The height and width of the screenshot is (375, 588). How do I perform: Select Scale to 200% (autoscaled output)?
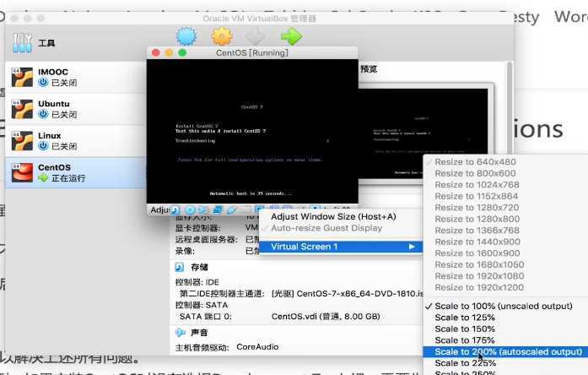point(505,351)
